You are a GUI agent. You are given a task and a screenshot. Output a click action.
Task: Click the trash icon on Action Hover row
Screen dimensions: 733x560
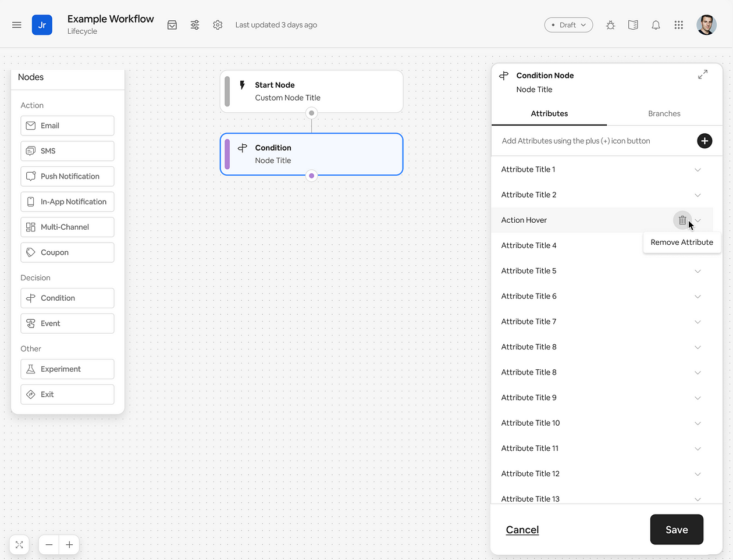point(682,220)
